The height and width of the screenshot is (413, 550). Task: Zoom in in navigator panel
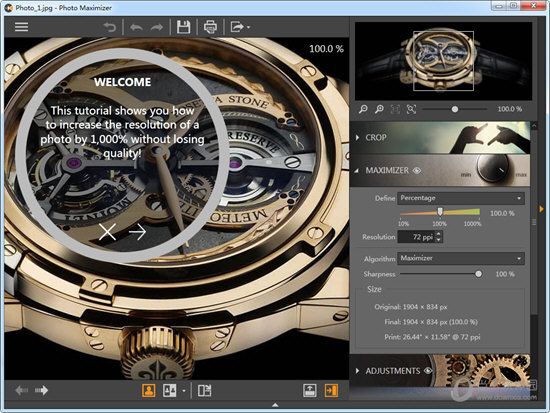[379, 109]
